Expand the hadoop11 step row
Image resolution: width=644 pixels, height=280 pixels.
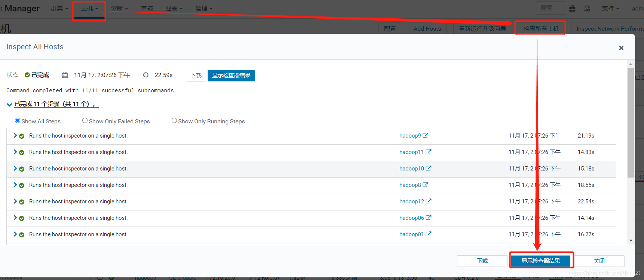(x=15, y=152)
